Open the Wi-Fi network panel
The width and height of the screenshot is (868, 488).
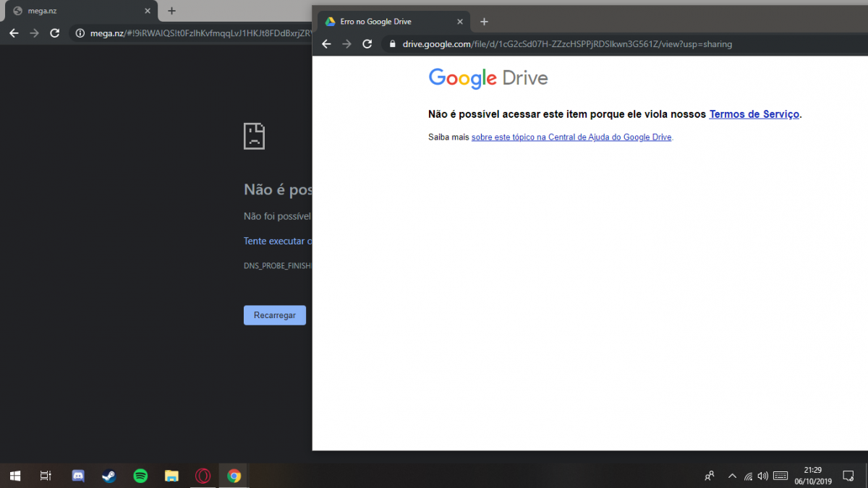[748, 476]
